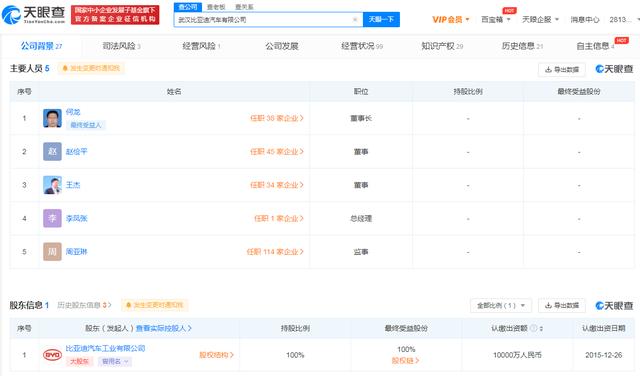Image resolution: width=640 pixels, height=376 pixels.
Task: Expand 任职 1 家企业 for row 4
Action: click(x=279, y=218)
